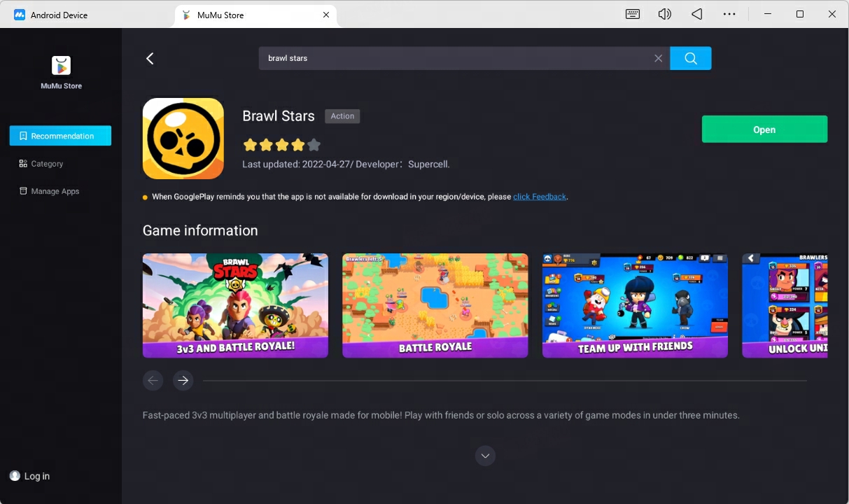Click the back arrow above the app page
Image resolution: width=849 pixels, height=504 pixels.
click(150, 58)
